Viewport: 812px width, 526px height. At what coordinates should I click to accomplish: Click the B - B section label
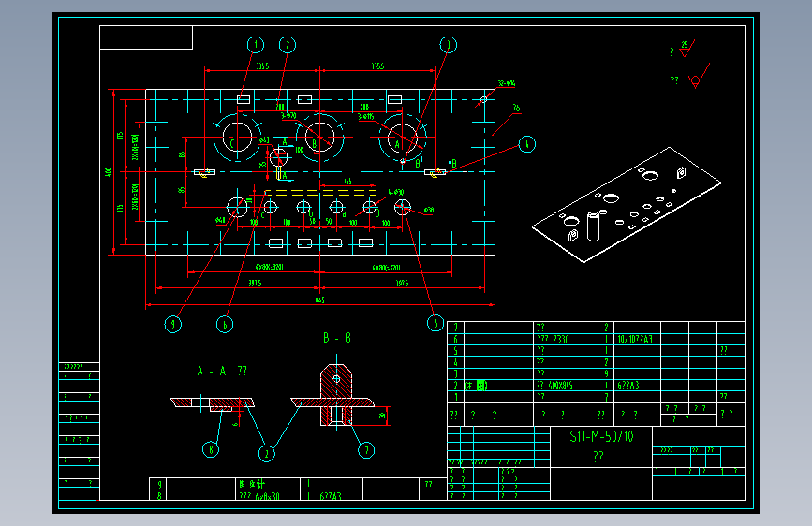pyautogui.click(x=337, y=338)
